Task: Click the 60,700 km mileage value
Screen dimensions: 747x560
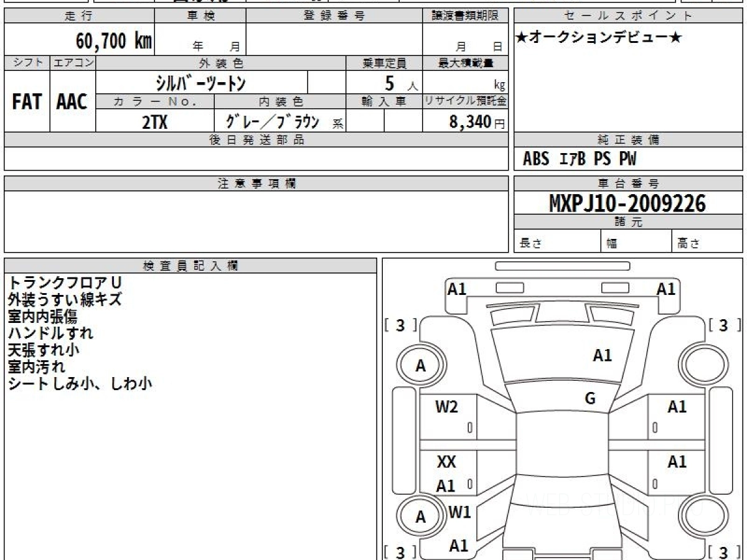Action: tap(114, 41)
